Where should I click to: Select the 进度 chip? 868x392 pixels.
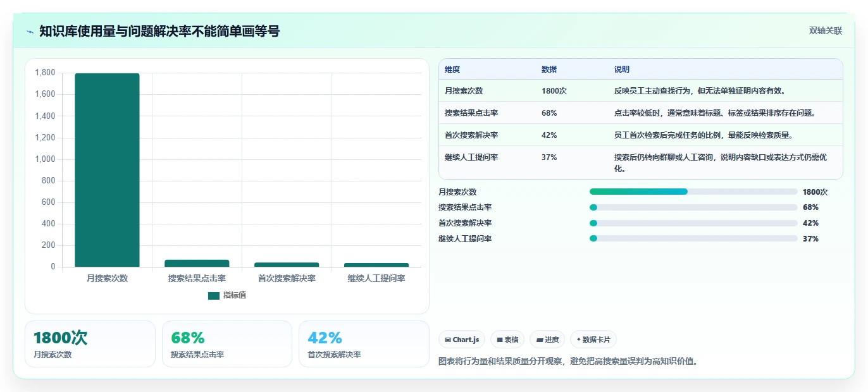click(547, 340)
